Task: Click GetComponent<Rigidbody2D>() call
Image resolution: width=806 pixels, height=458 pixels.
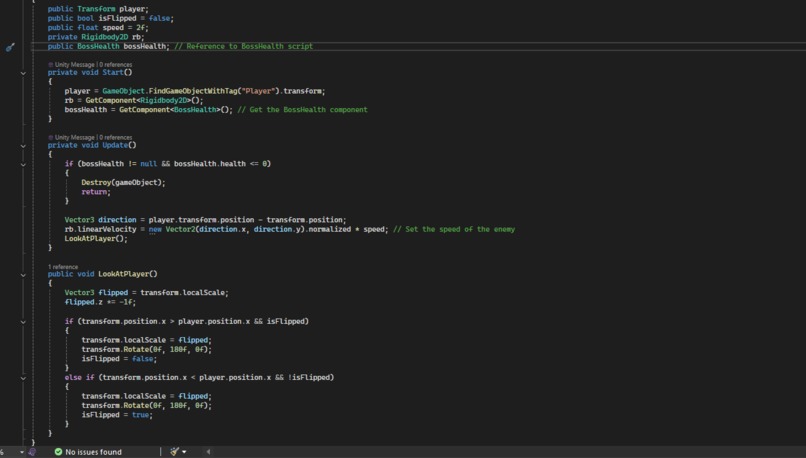Action: pyautogui.click(x=144, y=100)
